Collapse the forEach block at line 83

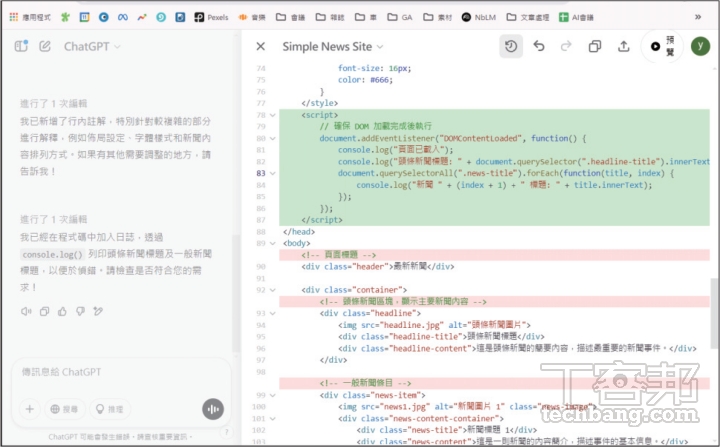273,174
